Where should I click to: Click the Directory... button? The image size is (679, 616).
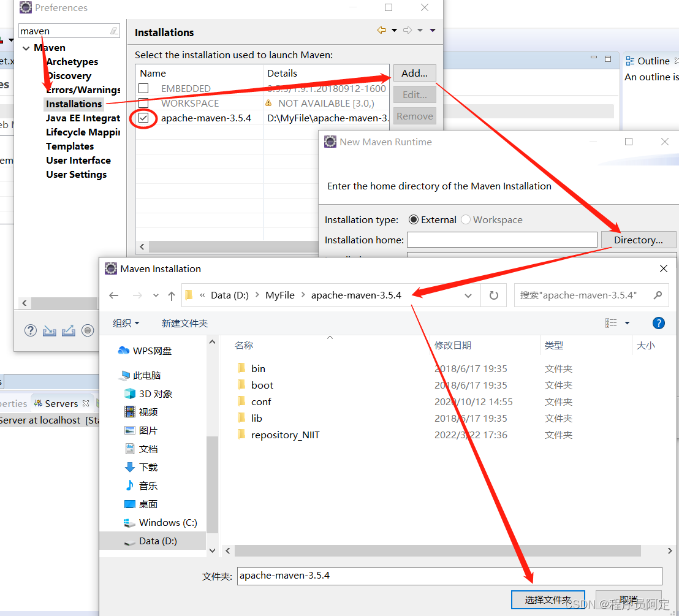[x=639, y=240]
